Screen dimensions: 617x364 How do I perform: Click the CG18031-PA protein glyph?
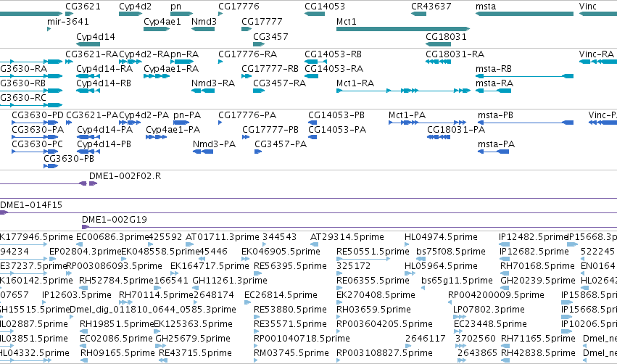pyautogui.click(x=439, y=137)
